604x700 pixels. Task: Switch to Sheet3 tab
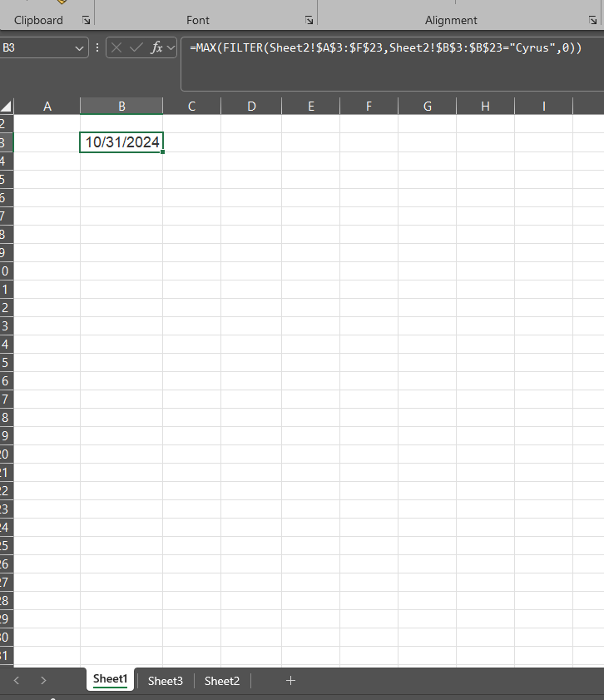[165, 681]
